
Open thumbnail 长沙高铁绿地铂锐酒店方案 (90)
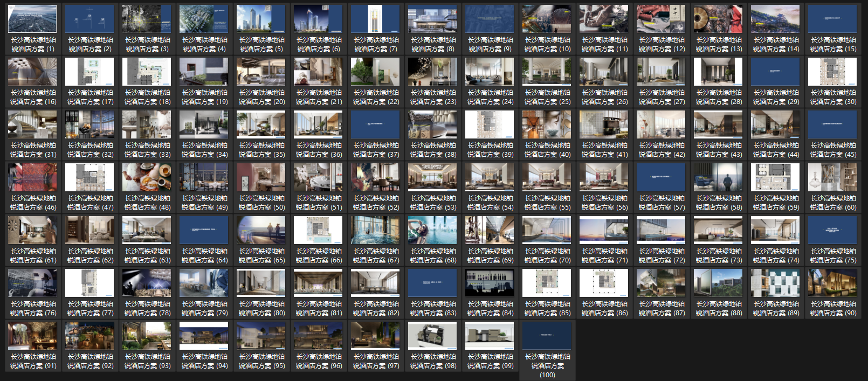[833, 283]
